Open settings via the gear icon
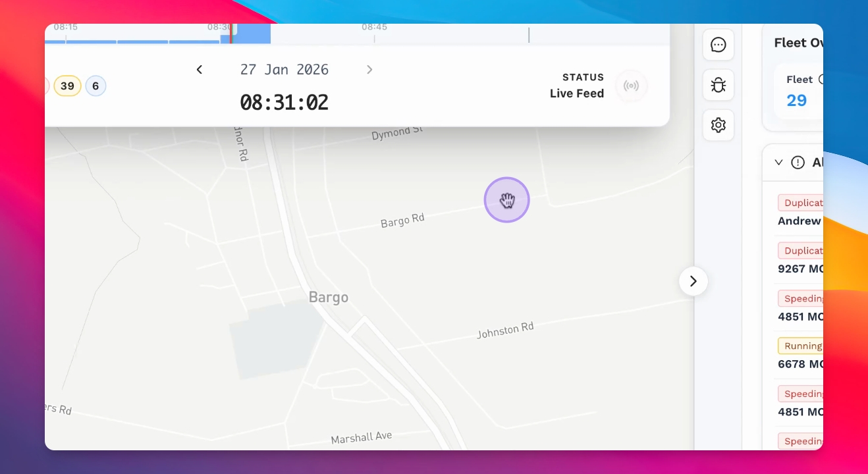868x474 pixels. coord(719,124)
